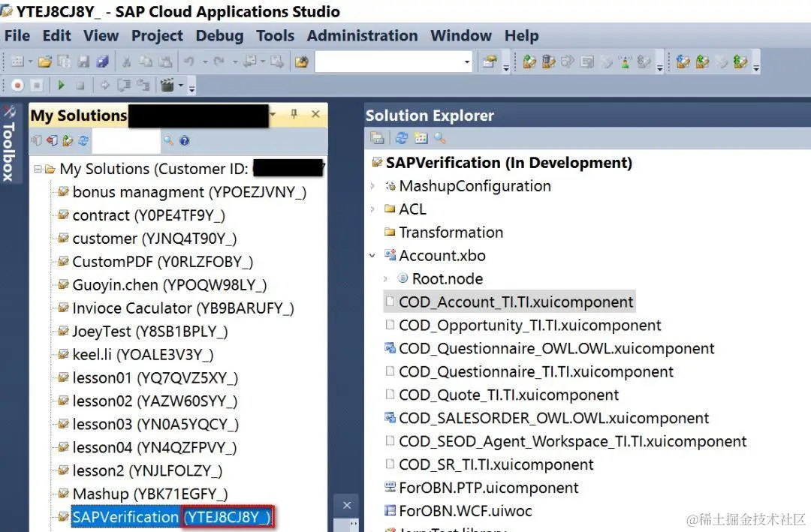
Task: Click the Cut scissors icon
Action: pos(126,62)
